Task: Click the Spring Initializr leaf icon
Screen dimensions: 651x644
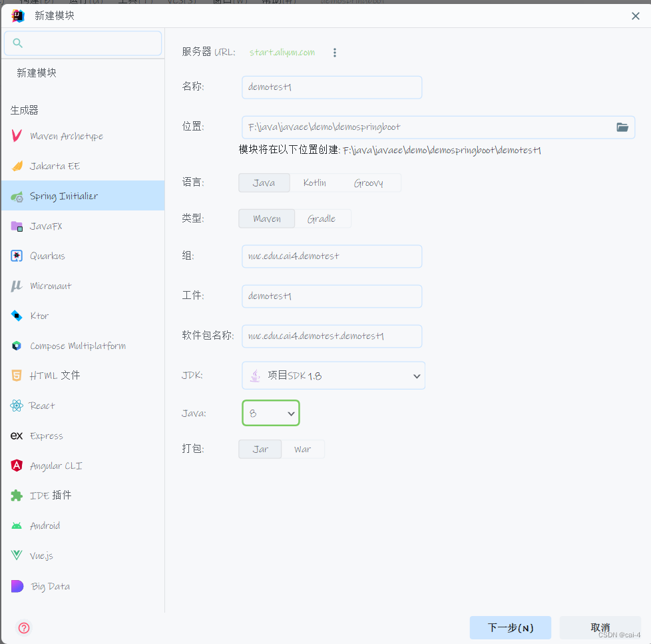Action: point(17,196)
